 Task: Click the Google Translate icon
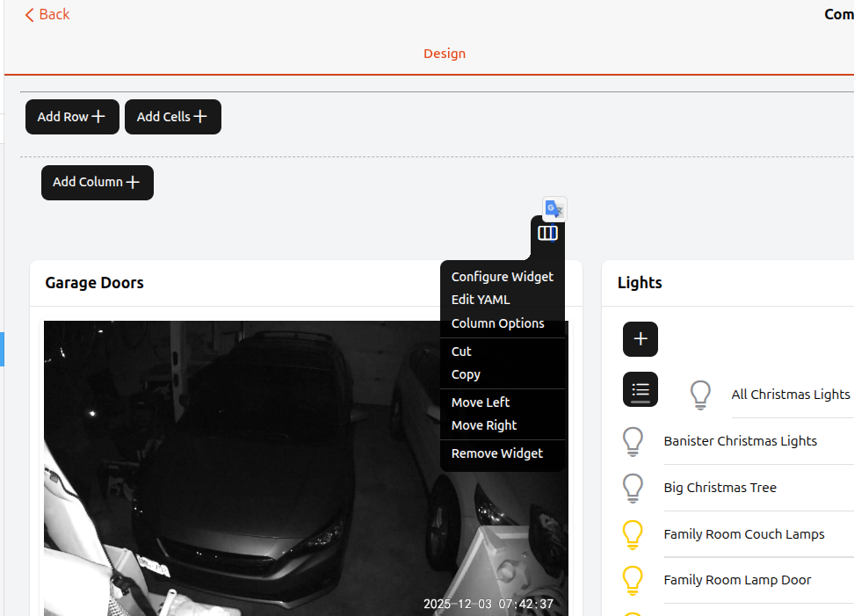[x=554, y=208]
